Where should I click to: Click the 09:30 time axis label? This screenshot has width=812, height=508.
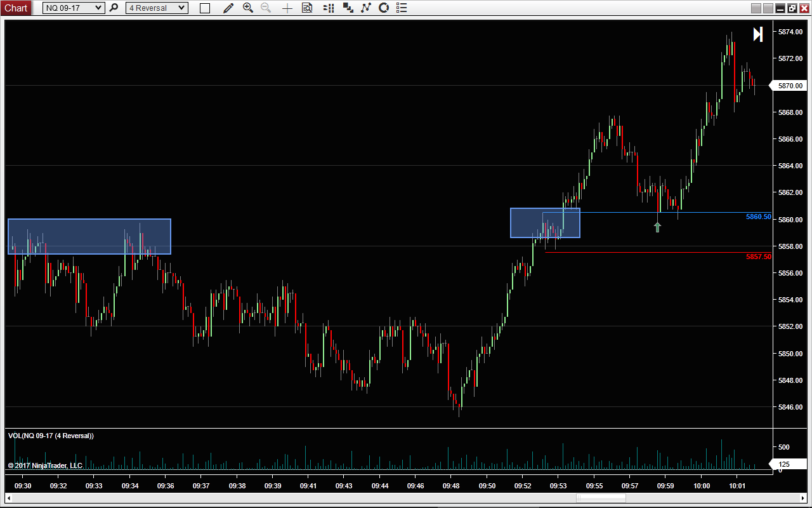pos(23,486)
